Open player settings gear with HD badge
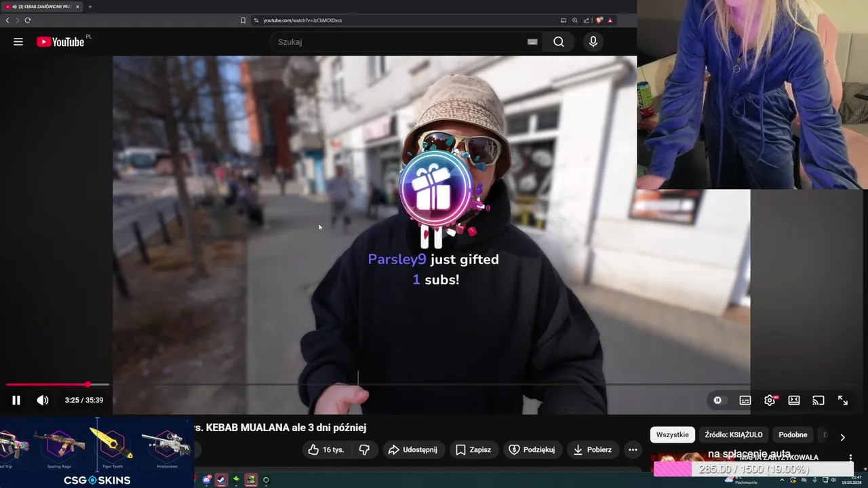Viewport: 868px width, 488px height. click(770, 400)
